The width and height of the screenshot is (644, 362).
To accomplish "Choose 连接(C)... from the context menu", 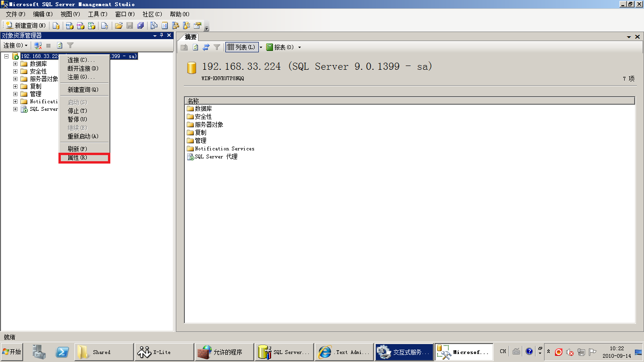I will (84, 60).
